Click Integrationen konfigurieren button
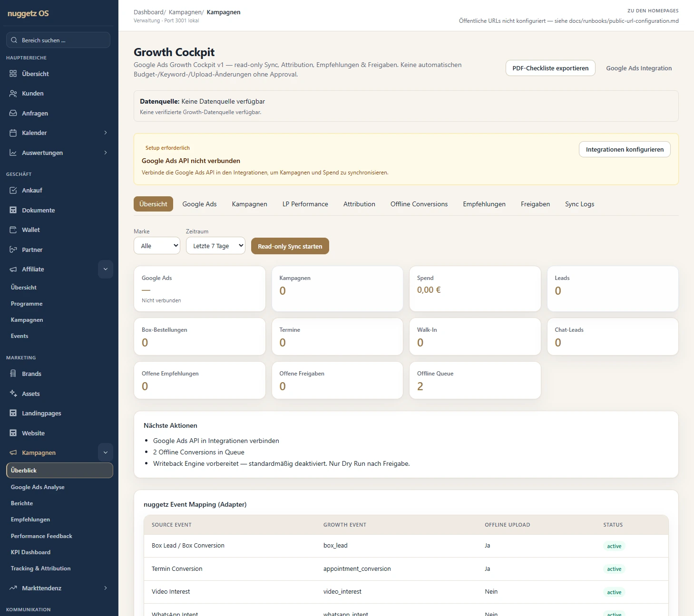Viewport: 694px width, 616px height. pos(625,149)
